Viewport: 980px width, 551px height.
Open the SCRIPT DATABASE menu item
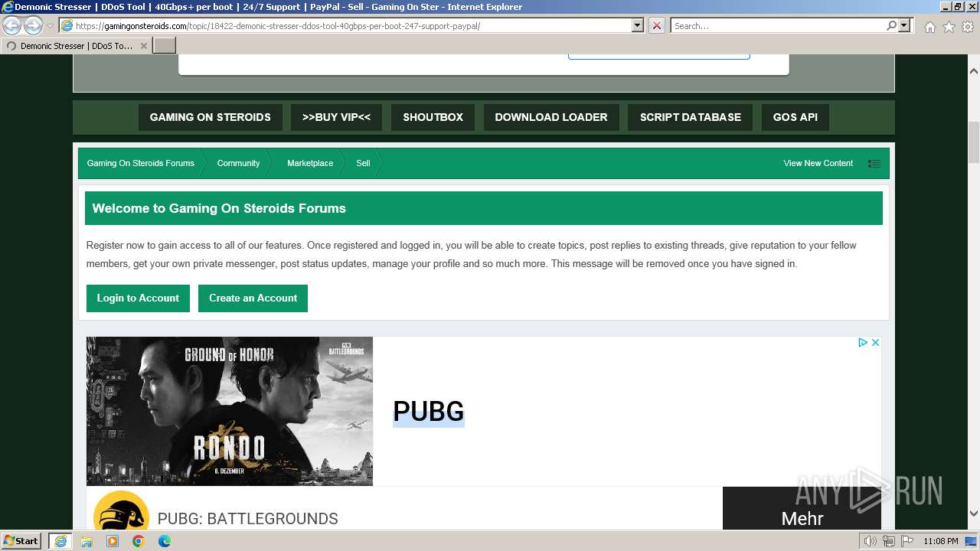click(691, 117)
